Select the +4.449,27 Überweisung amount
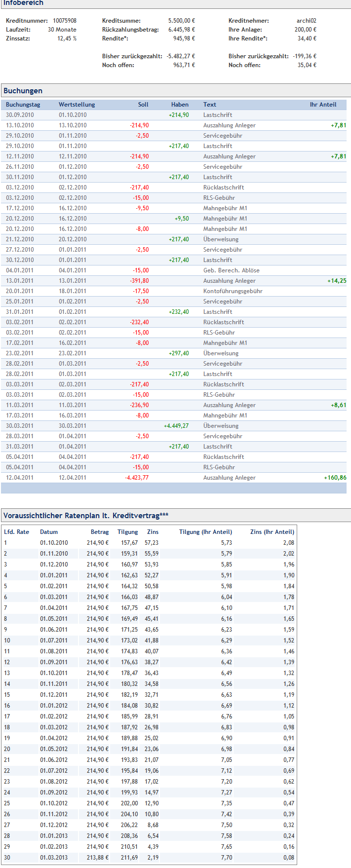 [x=176, y=426]
